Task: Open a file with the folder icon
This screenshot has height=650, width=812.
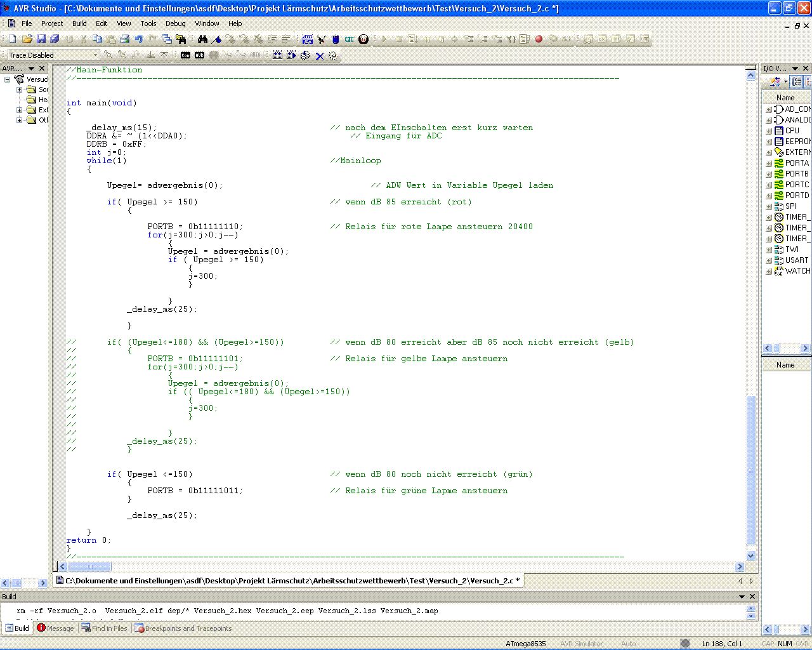Action: [x=27, y=39]
